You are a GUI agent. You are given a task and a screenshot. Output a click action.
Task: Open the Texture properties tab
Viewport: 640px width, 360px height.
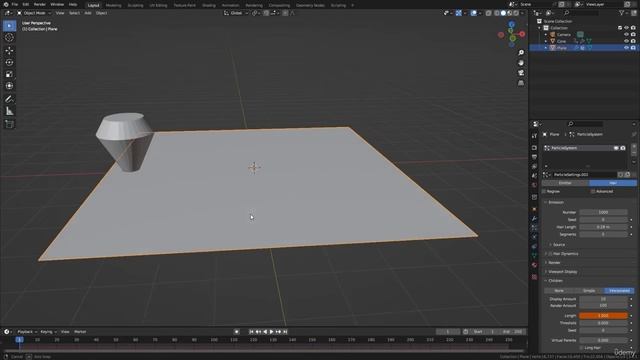pos(534,277)
